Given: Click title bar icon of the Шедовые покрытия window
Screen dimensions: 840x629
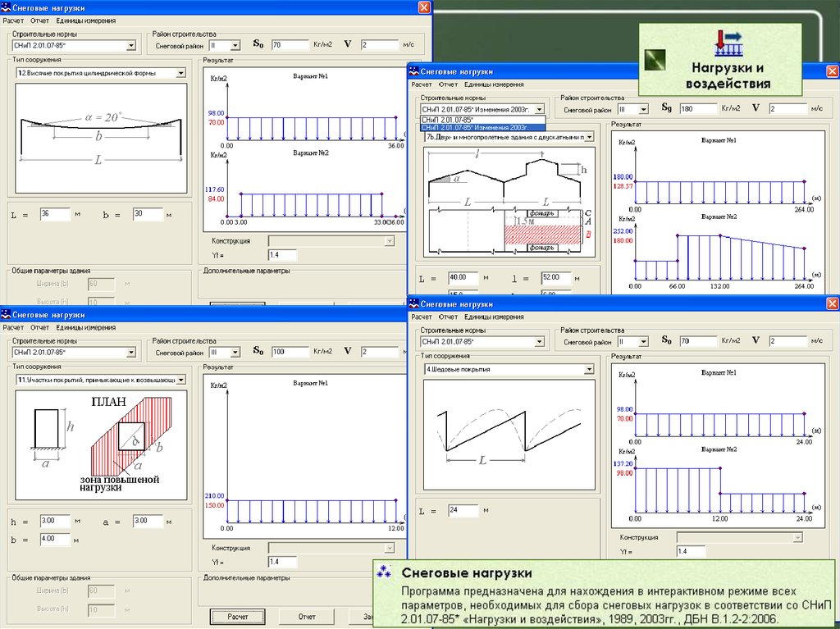Looking at the screenshot, I should click(415, 304).
